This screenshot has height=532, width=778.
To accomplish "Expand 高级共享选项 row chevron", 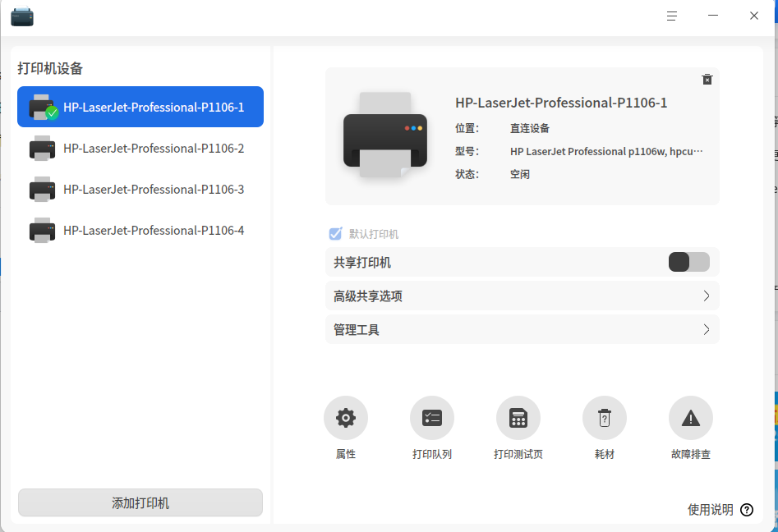I will tap(707, 296).
